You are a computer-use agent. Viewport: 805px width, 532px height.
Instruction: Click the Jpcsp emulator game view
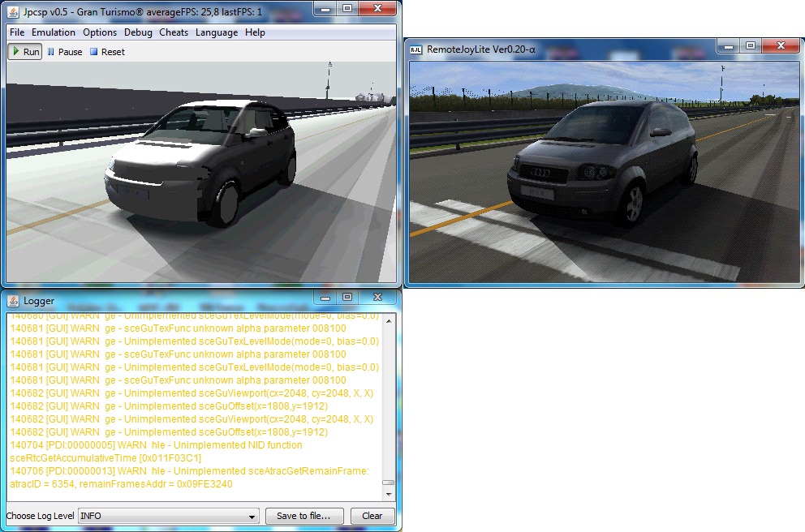201,172
